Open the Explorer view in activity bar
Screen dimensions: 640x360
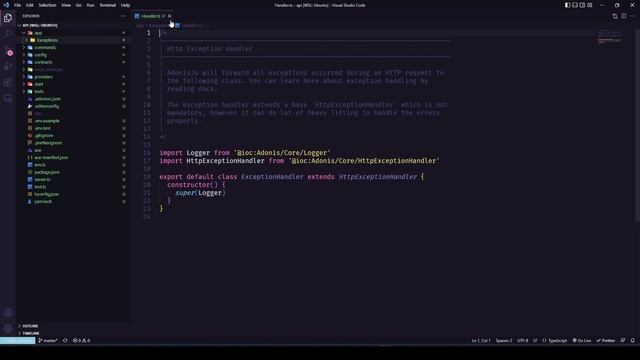click(x=8, y=18)
